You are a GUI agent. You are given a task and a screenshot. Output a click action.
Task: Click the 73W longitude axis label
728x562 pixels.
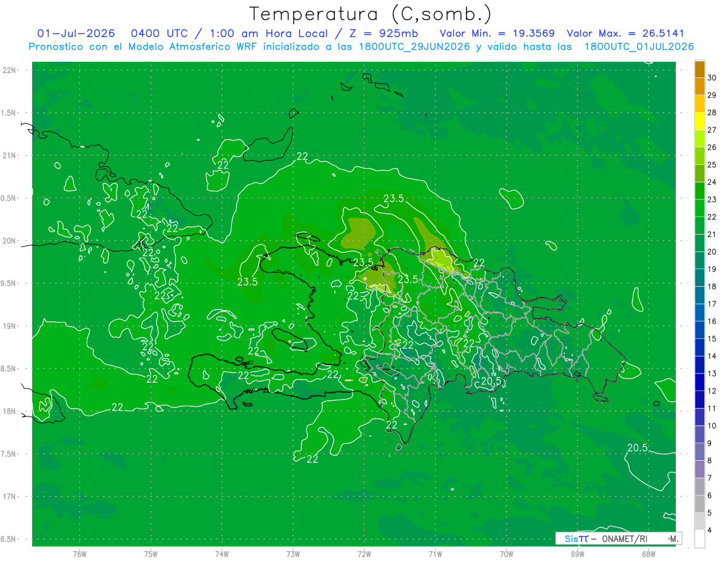(293, 554)
